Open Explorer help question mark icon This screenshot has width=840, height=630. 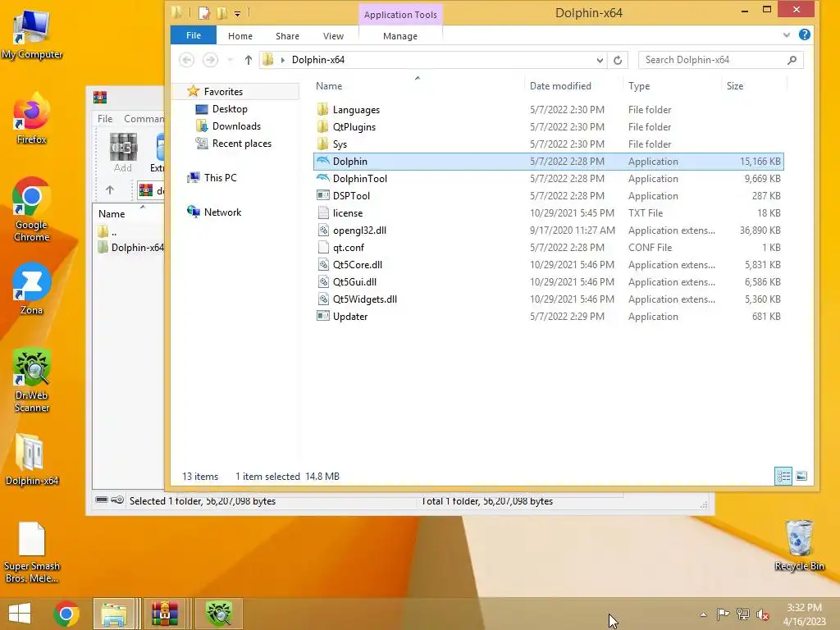pos(804,34)
